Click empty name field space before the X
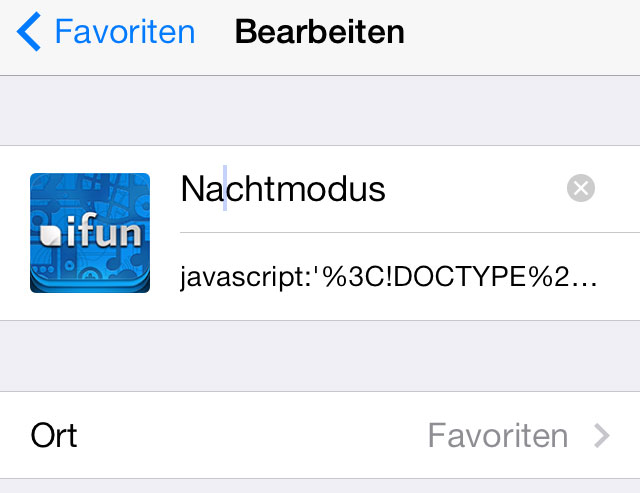 click(x=476, y=189)
